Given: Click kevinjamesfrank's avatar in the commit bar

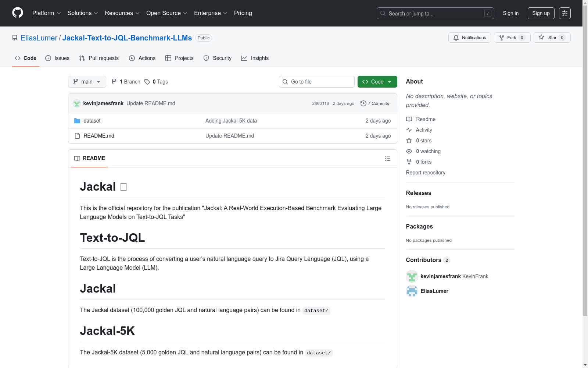Looking at the screenshot, I should [77, 103].
